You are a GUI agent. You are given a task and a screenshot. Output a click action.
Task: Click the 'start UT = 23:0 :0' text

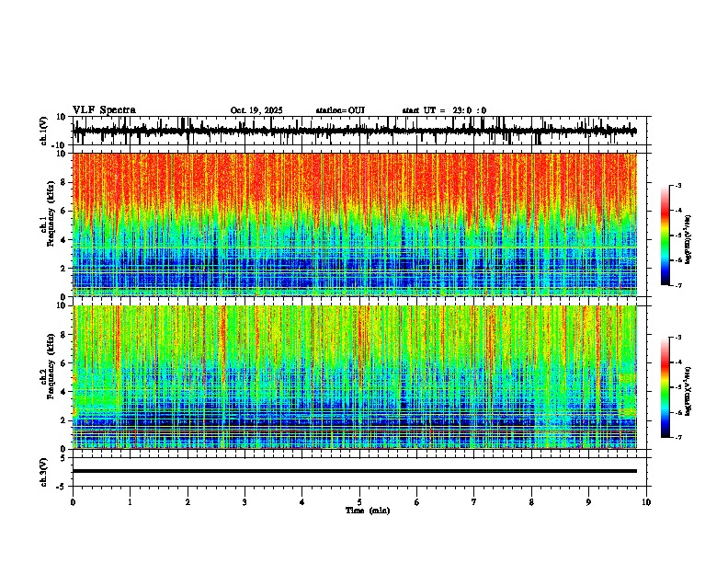click(x=444, y=110)
